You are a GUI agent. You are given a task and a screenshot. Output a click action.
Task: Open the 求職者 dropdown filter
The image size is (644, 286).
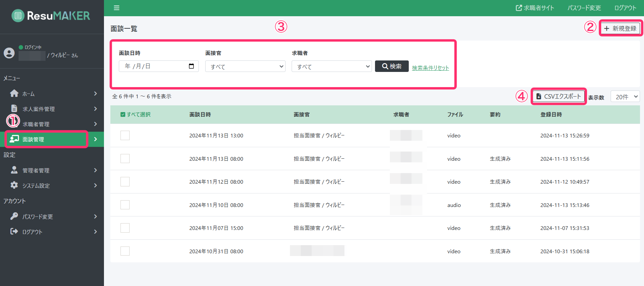tap(331, 67)
